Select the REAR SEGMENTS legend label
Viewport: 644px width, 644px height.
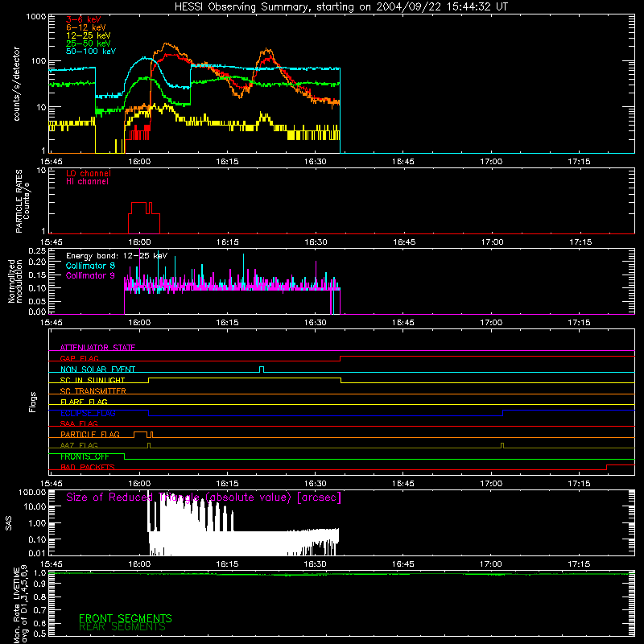click(x=122, y=627)
